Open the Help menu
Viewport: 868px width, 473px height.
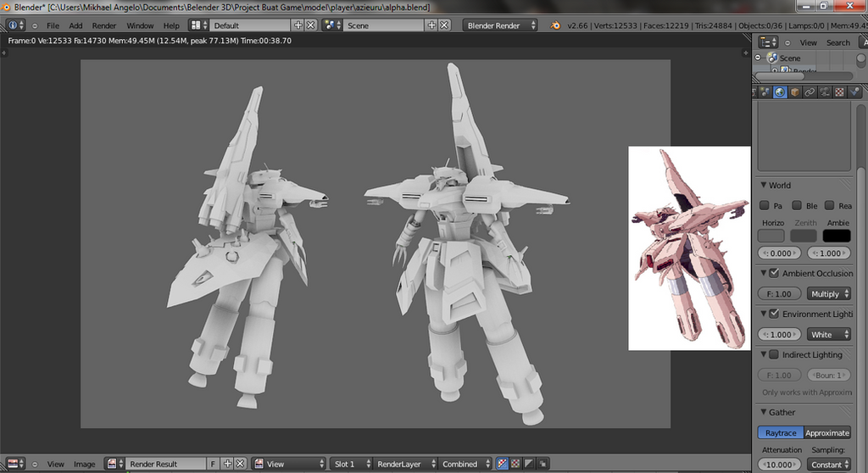[x=171, y=25]
